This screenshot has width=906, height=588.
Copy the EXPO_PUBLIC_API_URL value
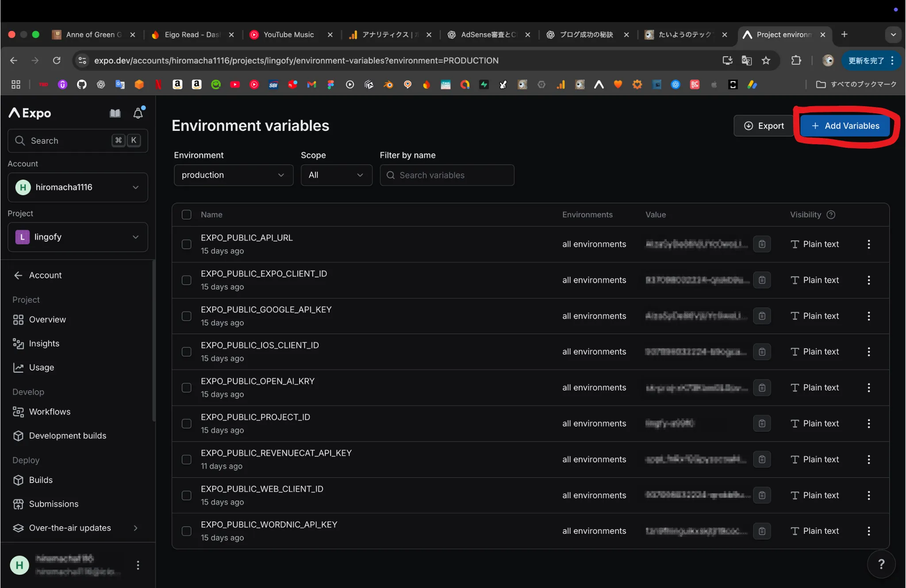point(762,244)
